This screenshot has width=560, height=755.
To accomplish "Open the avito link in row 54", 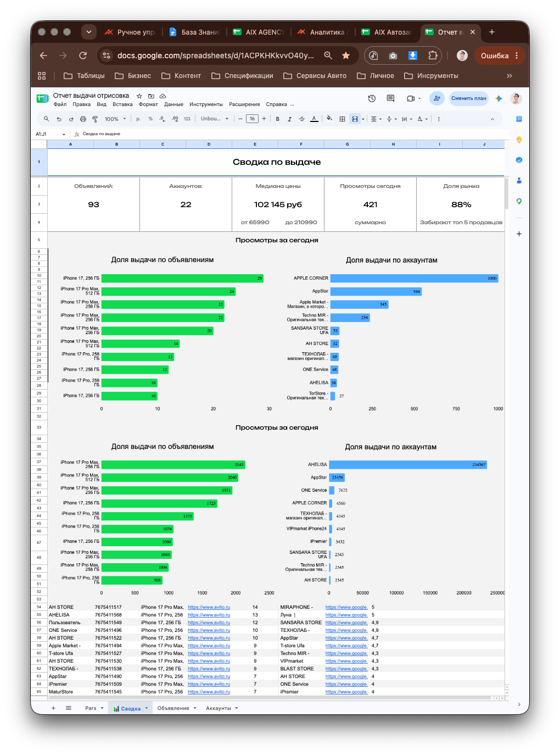I will (209, 607).
